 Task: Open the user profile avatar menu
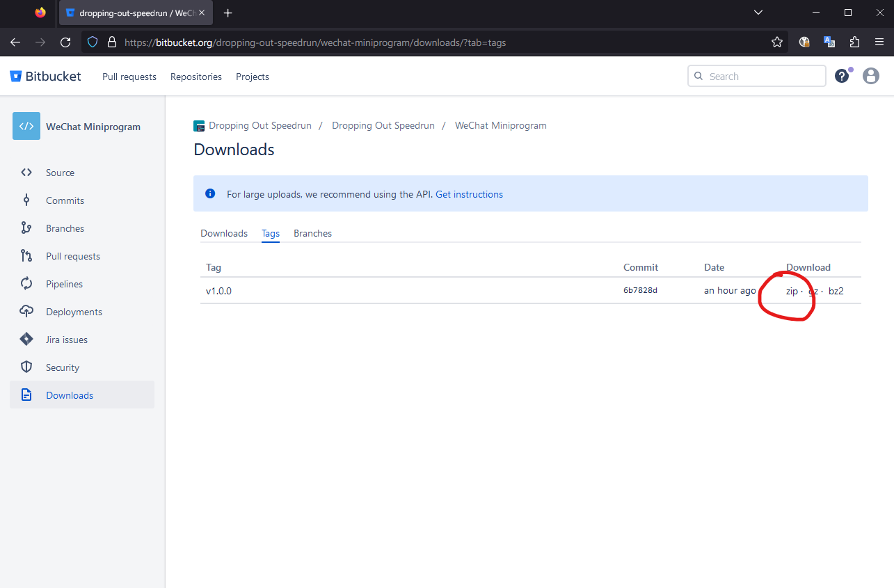(x=871, y=76)
